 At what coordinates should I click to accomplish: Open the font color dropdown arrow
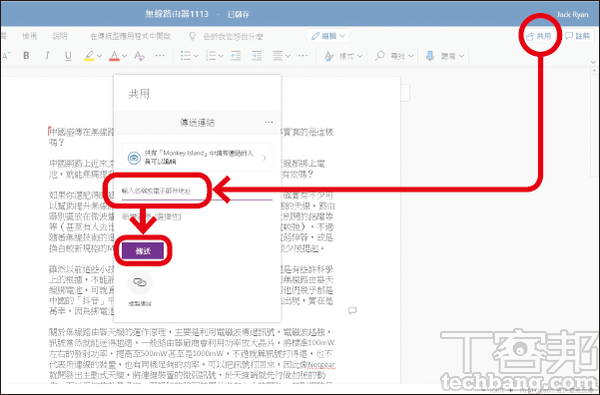(124, 56)
